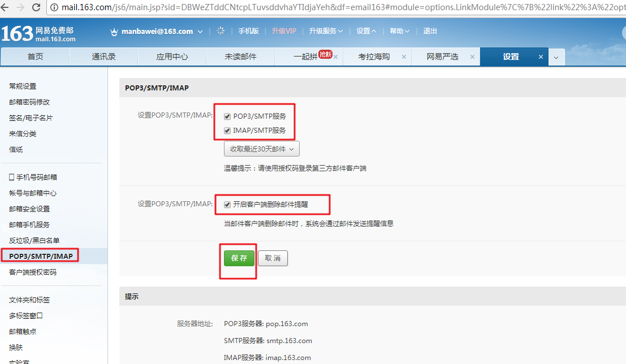Uncheck 开启客户端删除邮件提醒 checkbox
The image size is (626, 364).
(227, 204)
